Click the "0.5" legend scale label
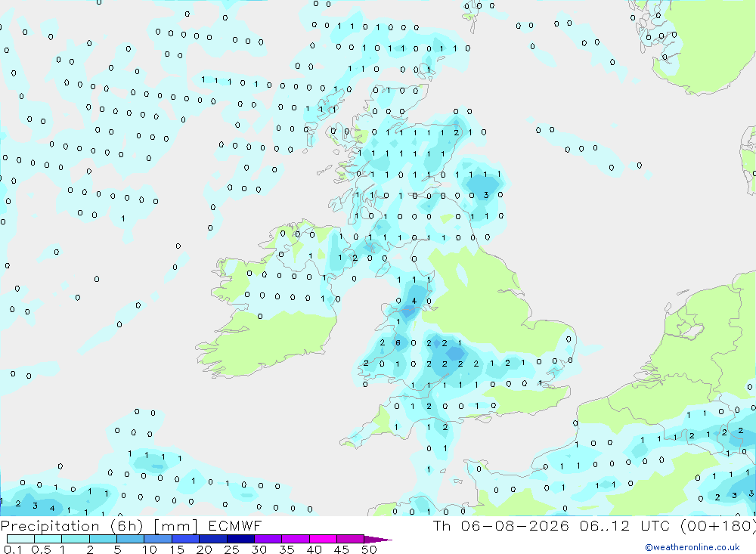Viewport: 756px width, 554px height. point(41,549)
